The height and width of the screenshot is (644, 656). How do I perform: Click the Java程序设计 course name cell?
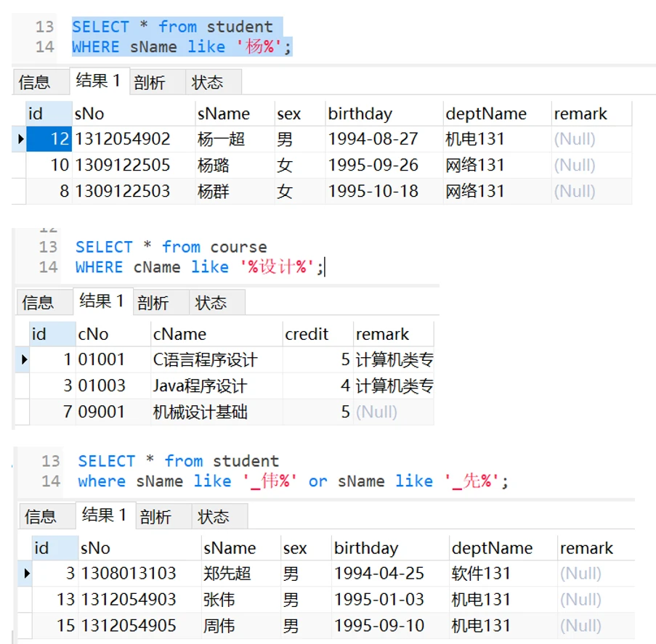click(200, 386)
